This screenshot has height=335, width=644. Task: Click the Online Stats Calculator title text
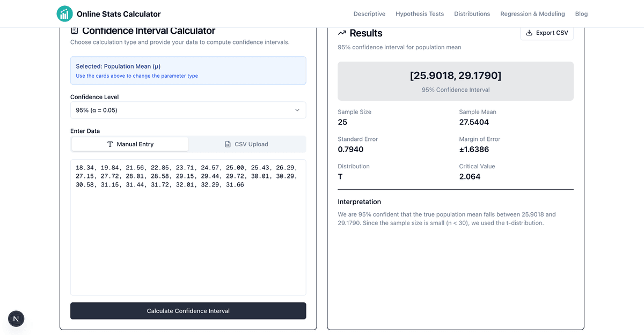119,14
